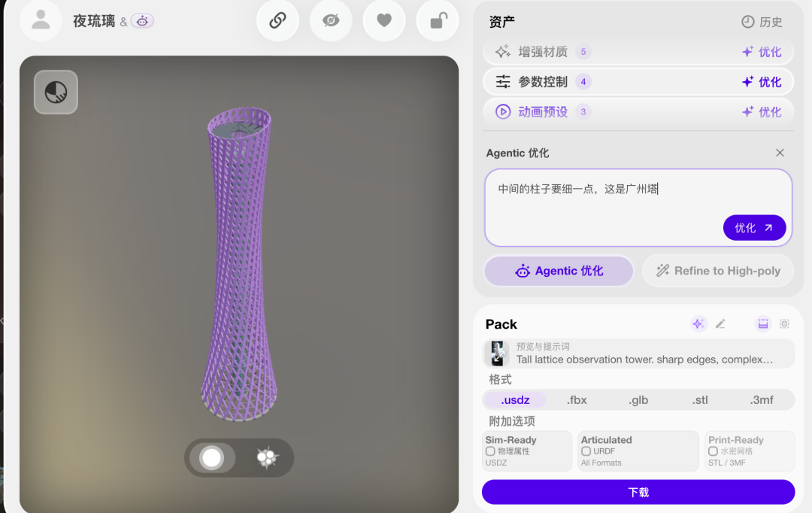The width and height of the screenshot is (812, 513).
Task: Copy link with the chain icon
Action: [x=277, y=20]
